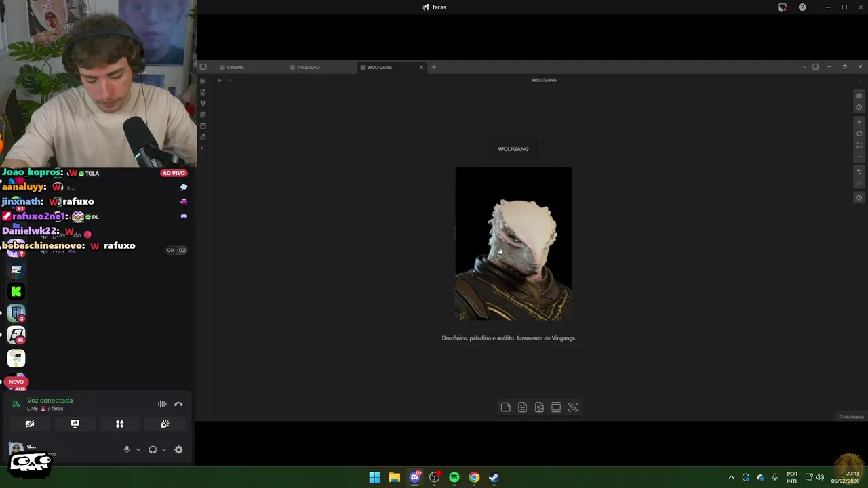Viewport: 868px width, 488px height.
Task: Fit canvas to screen
Action: point(859,145)
